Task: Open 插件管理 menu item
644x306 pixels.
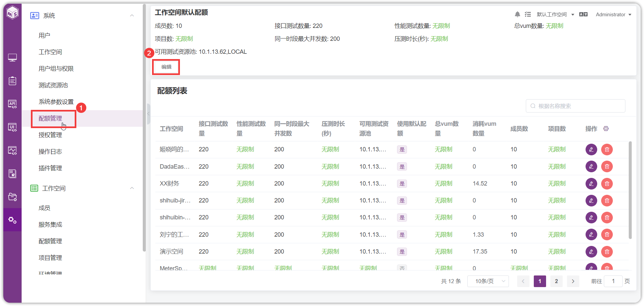Action: tap(50, 168)
